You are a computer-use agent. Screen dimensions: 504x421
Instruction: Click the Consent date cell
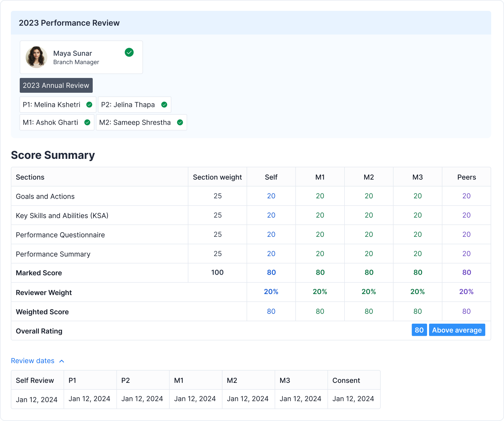[353, 399]
